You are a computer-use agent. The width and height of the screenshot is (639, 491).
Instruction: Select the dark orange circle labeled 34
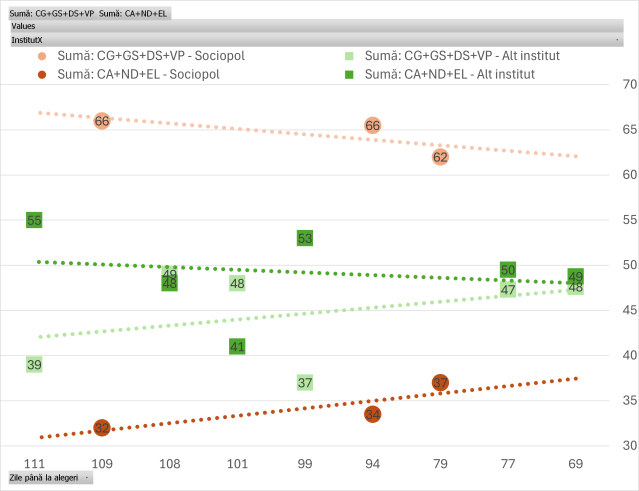pos(373,413)
